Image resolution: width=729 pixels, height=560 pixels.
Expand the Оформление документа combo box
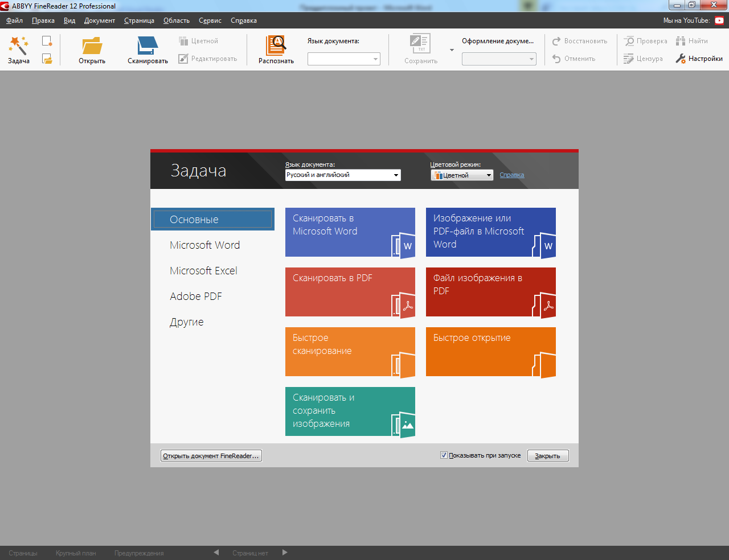coord(499,59)
